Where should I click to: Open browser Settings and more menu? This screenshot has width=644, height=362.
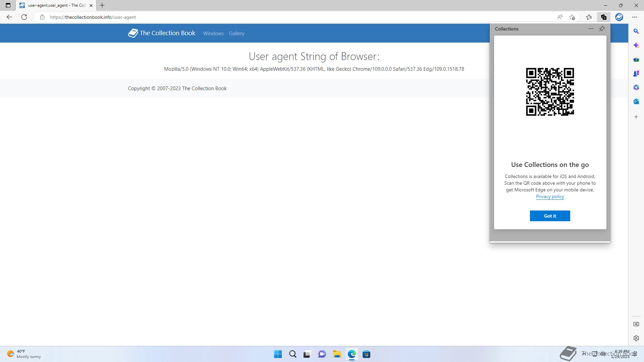pos(635,17)
